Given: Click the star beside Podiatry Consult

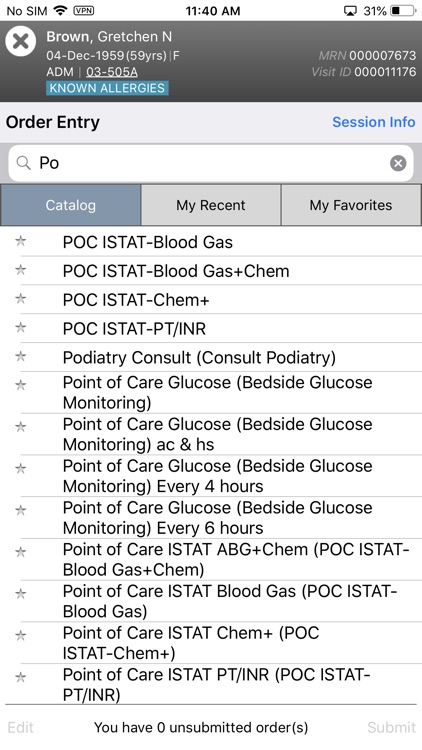Looking at the screenshot, I should 21,356.
